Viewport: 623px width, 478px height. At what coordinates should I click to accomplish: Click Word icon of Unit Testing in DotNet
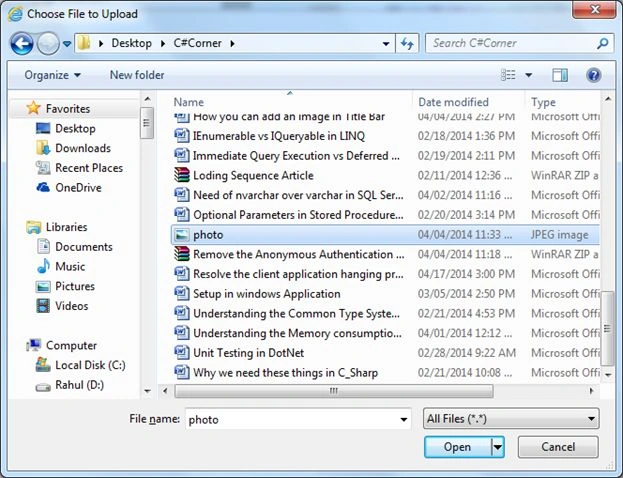point(182,353)
